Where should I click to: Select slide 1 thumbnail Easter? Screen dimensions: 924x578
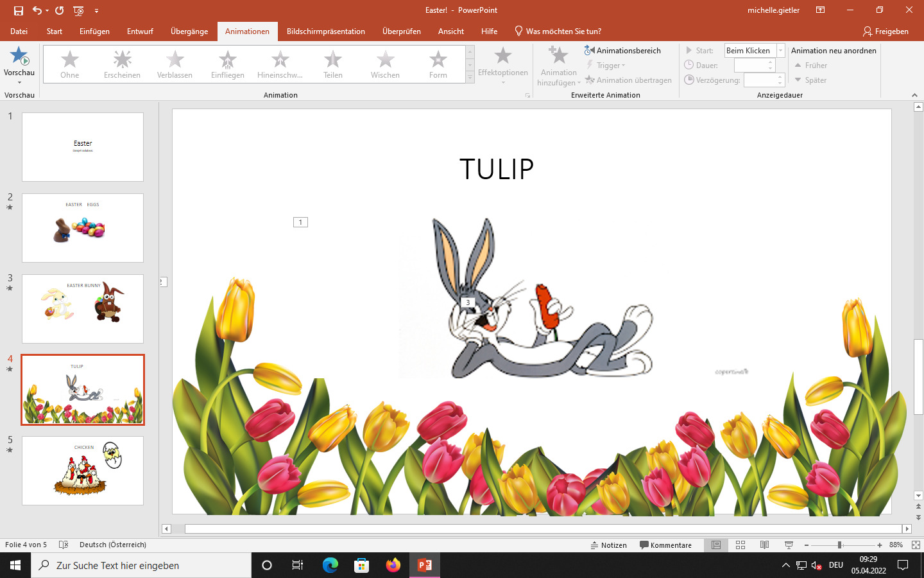point(83,147)
